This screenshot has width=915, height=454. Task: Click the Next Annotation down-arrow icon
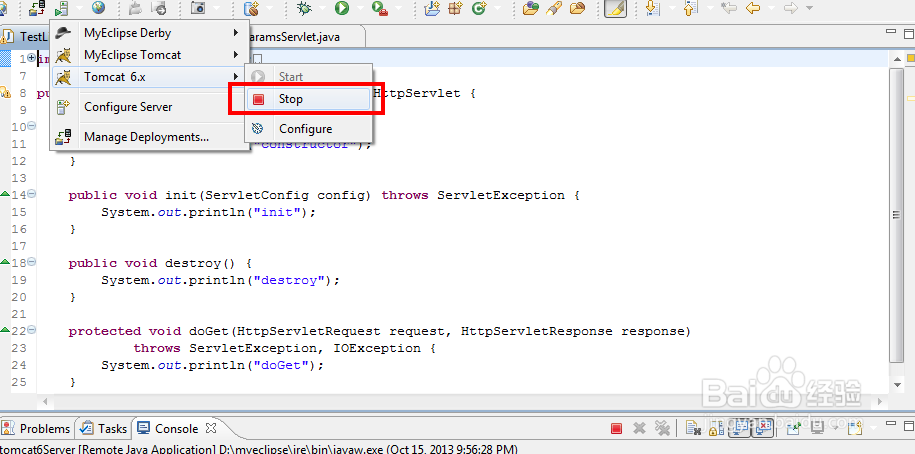coord(652,8)
